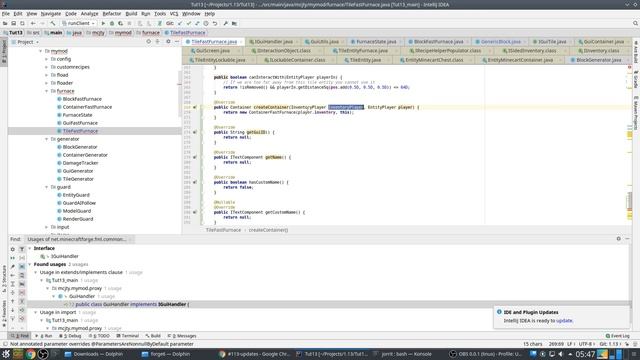The width and height of the screenshot is (640, 360).
Task: Collapse Usage in extends/implements clause node
Action: point(36,272)
